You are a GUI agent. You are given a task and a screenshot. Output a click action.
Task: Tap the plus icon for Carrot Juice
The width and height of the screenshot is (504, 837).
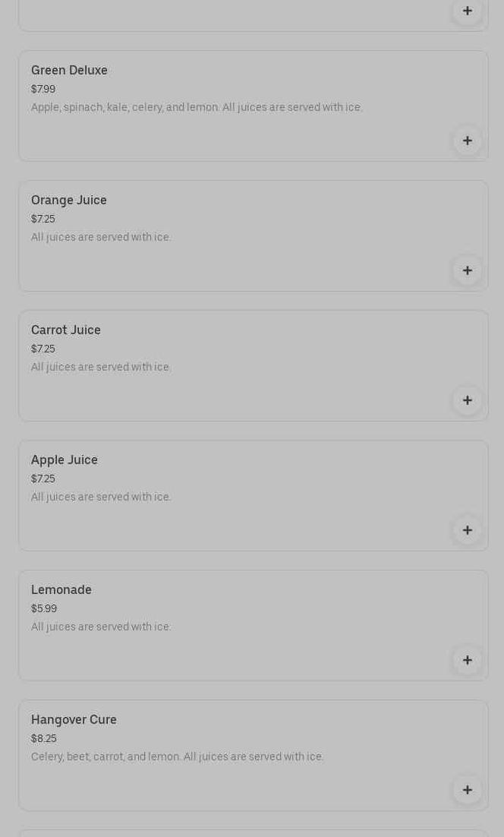[467, 400]
